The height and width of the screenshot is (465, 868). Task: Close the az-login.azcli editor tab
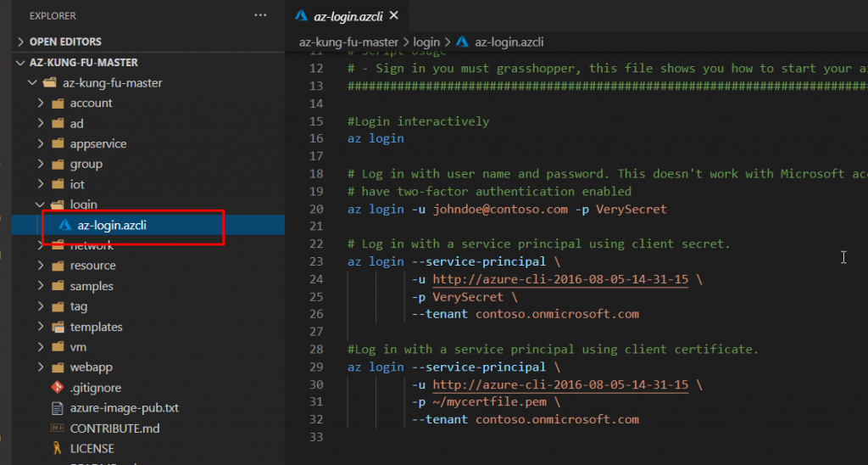point(393,15)
